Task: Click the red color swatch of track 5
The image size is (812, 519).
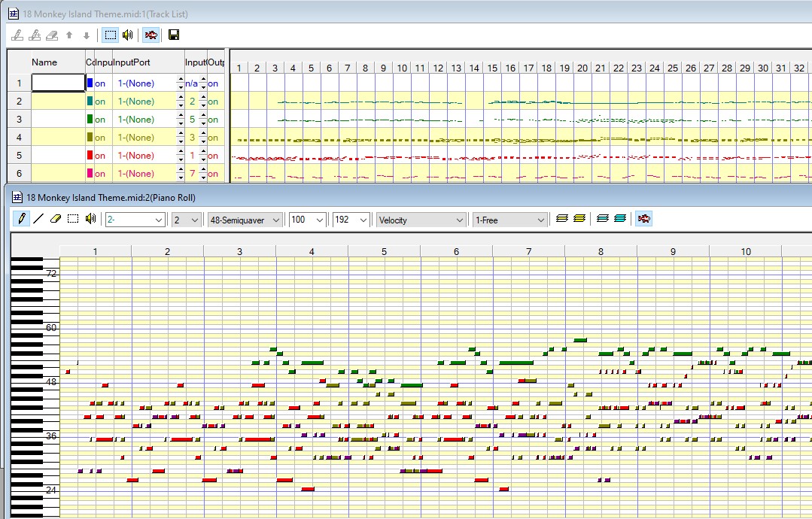Action: [90, 155]
